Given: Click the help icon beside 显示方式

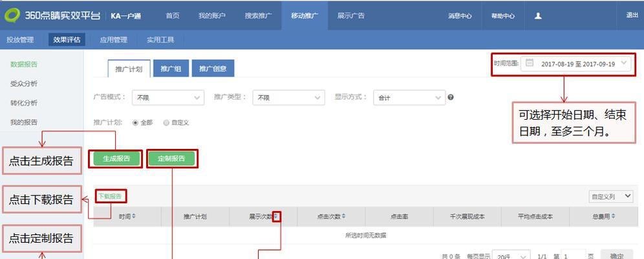Looking at the screenshot, I should point(451,97).
